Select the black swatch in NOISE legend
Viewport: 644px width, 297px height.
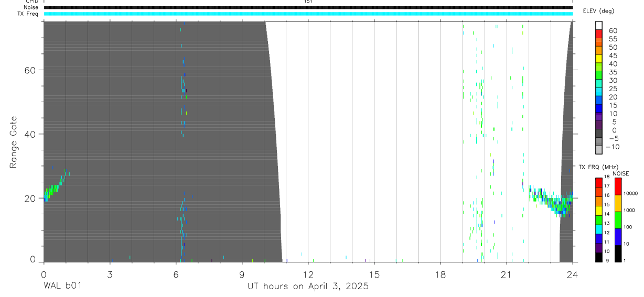(x=618, y=254)
